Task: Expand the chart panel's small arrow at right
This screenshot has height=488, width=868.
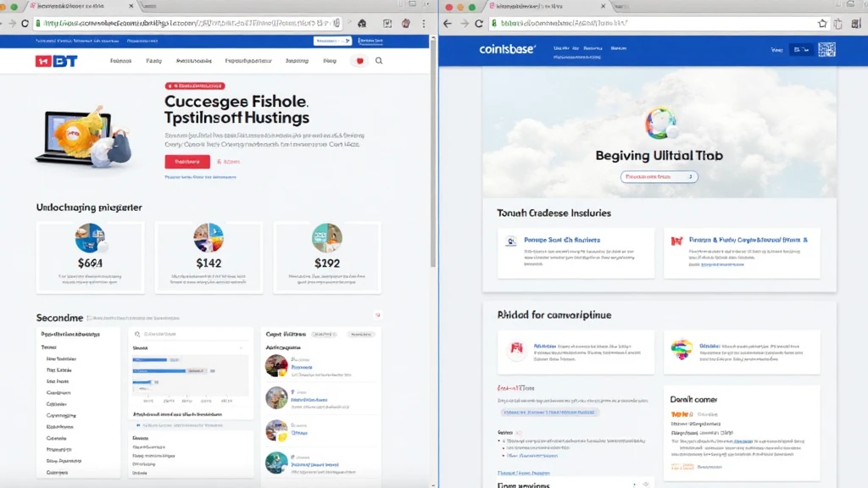Action: 242,348
